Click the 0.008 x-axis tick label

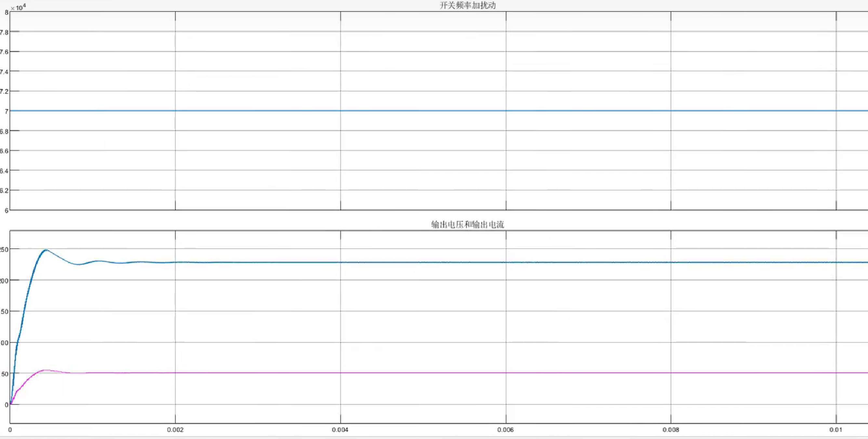coord(671,430)
